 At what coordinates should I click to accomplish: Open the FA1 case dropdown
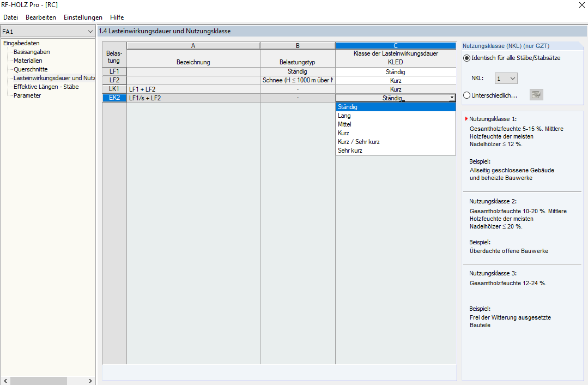[47, 32]
